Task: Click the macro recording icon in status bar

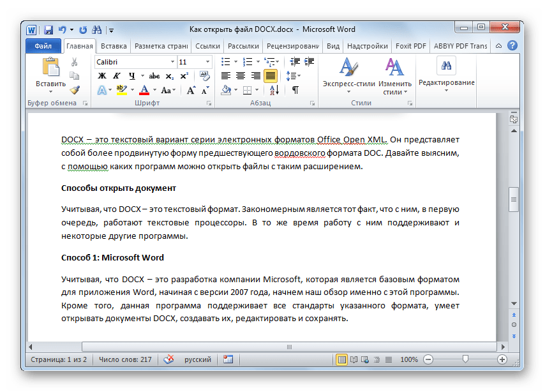Action: (228, 359)
